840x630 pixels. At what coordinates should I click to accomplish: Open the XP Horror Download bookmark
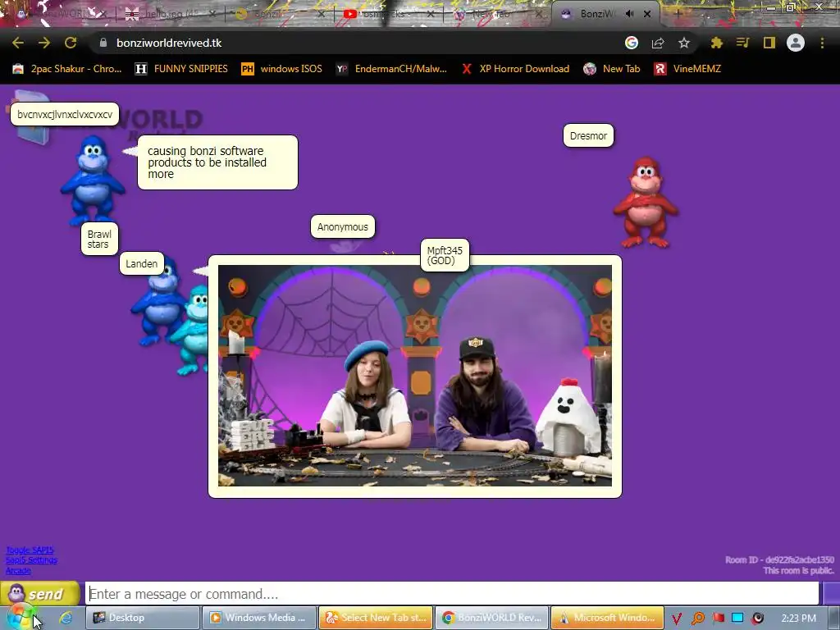(x=516, y=69)
